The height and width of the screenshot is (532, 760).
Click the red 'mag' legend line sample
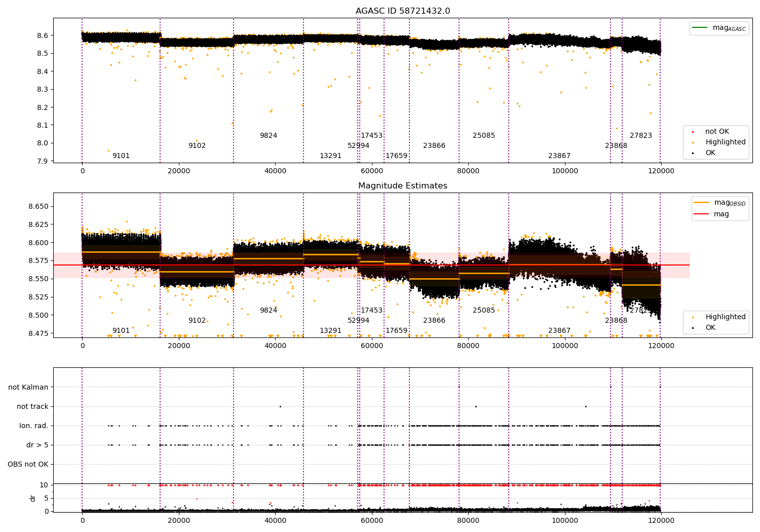click(x=701, y=214)
